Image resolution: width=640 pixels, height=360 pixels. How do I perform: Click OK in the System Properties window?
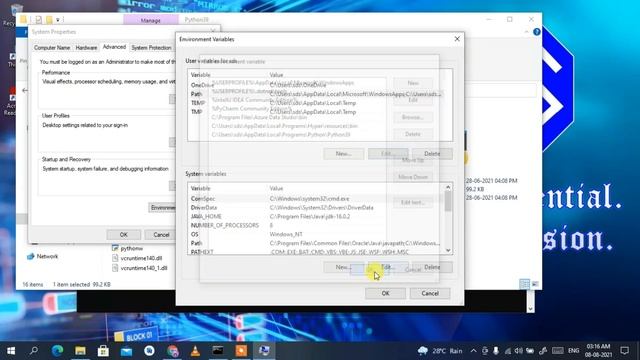pyautogui.click(x=124, y=235)
